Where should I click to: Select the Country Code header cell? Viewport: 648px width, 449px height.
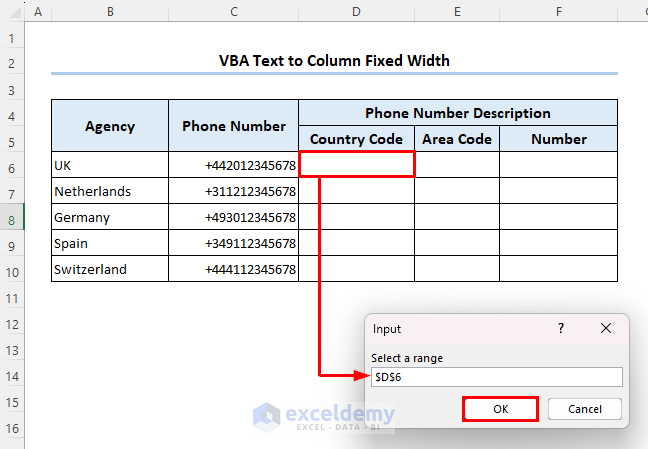[356, 139]
